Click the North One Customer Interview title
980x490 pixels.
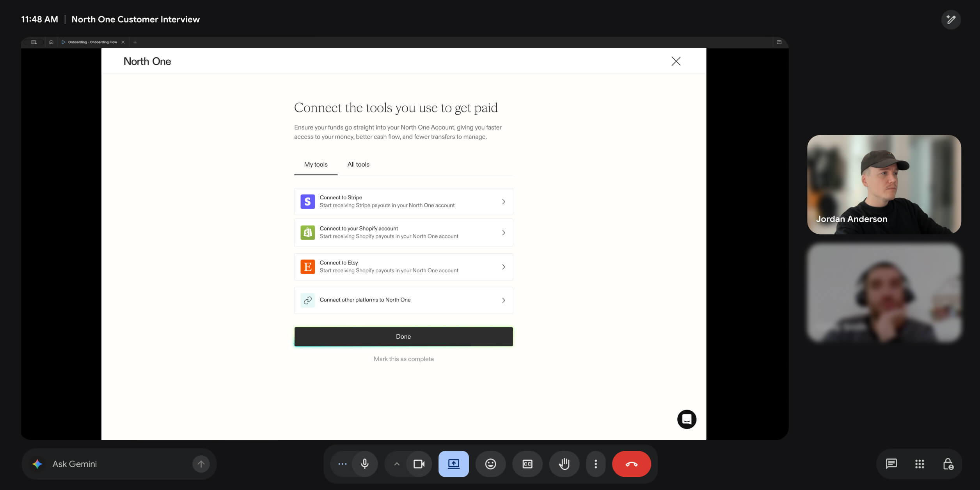[x=135, y=20]
